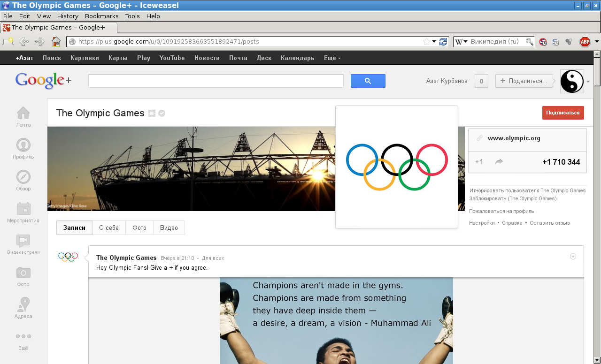
Task: Switch to the Видео tab
Action: click(x=169, y=228)
